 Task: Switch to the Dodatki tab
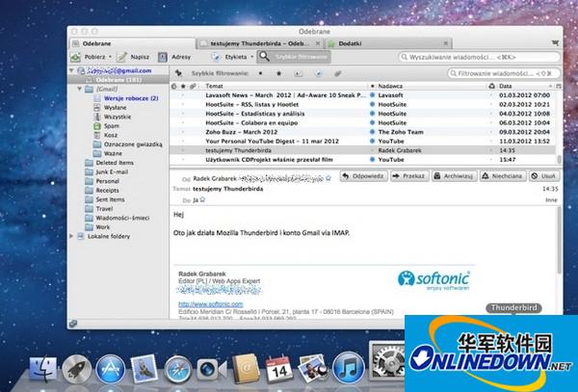click(x=388, y=43)
